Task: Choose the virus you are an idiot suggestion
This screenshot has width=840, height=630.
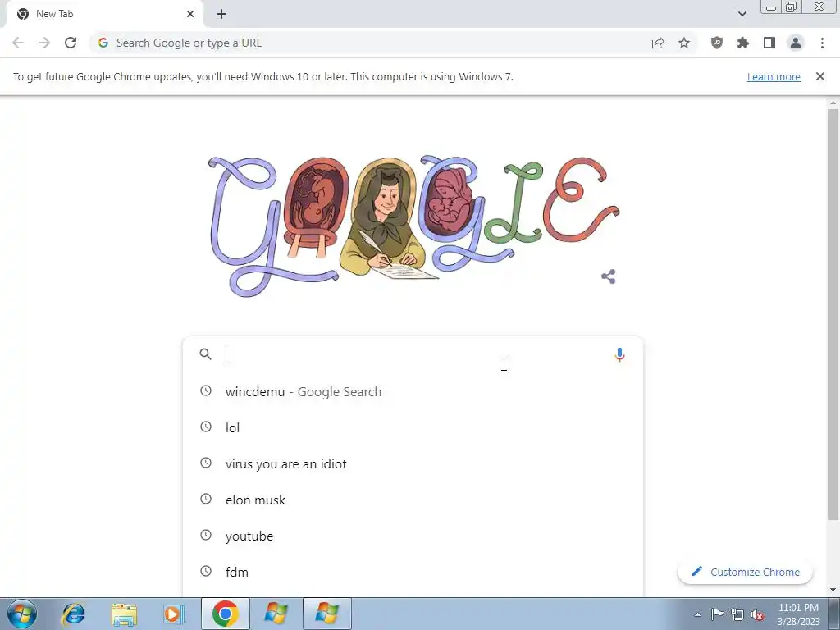Action: (413, 464)
